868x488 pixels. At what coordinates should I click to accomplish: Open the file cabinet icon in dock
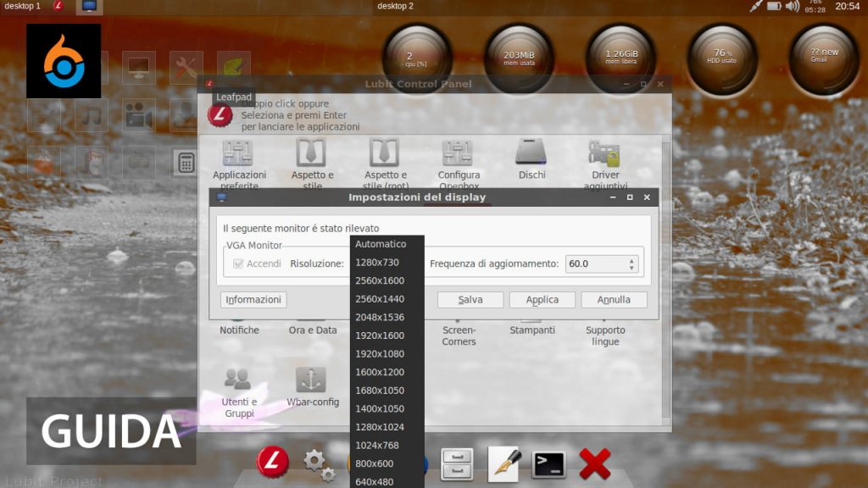coord(457,464)
